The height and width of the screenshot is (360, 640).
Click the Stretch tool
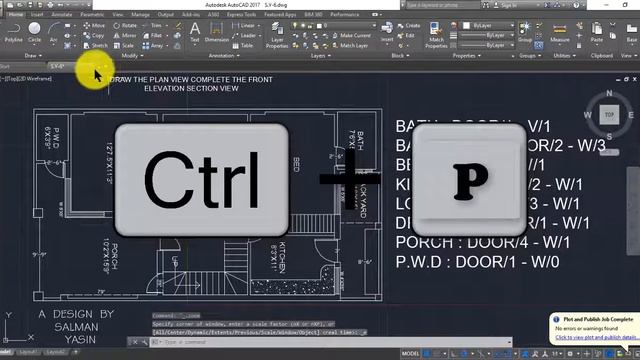coord(96,46)
